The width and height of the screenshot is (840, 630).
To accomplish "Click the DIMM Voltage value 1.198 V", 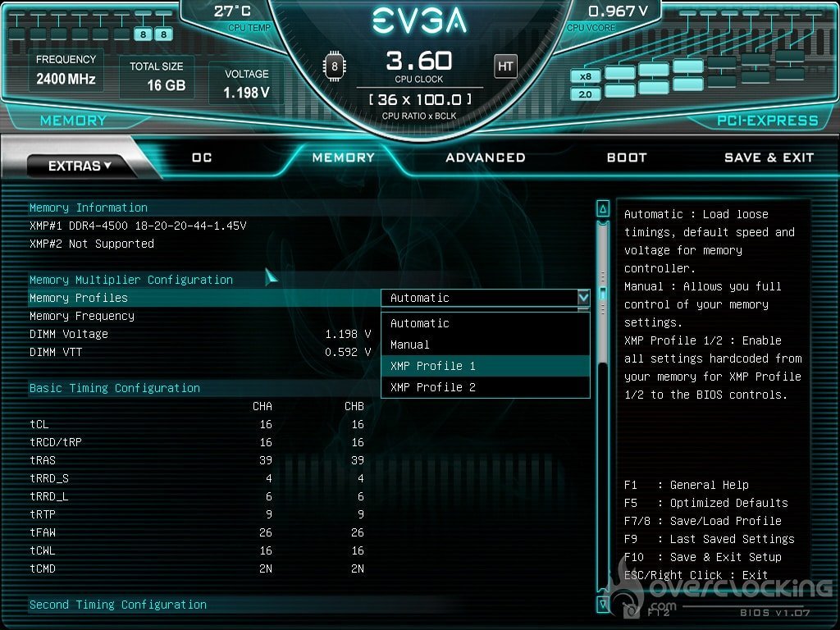I will (348, 335).
